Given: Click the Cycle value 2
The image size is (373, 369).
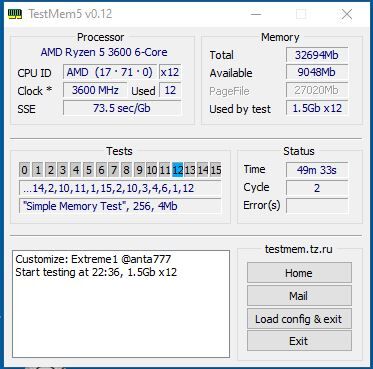Looking at the screenshot, I should click(317, 188).
